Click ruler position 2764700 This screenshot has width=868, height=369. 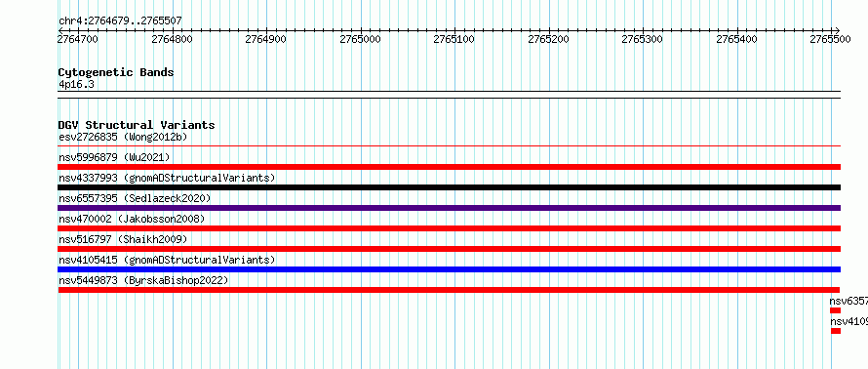[77, 39]
